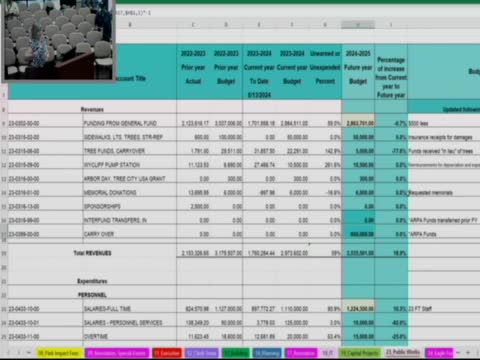Screen dimensions: 480x360
Task: Select the Percentage of increase header cell
Action: pyautogui.click(x=391, y=71)
